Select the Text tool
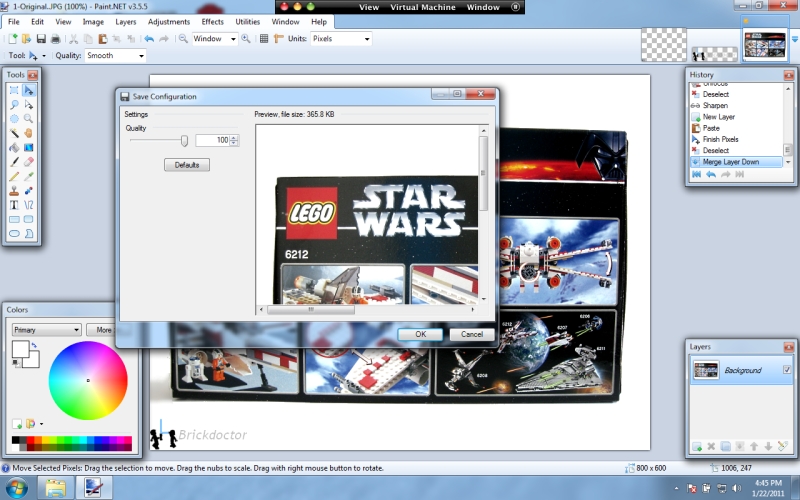The image size is (800, 500). pos(14,205)
